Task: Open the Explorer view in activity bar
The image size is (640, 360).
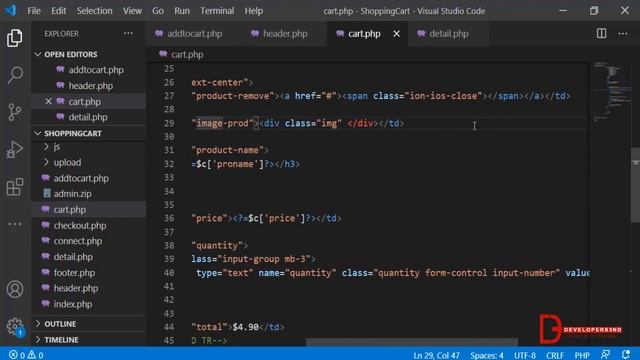Action: (x=15, y=38)
